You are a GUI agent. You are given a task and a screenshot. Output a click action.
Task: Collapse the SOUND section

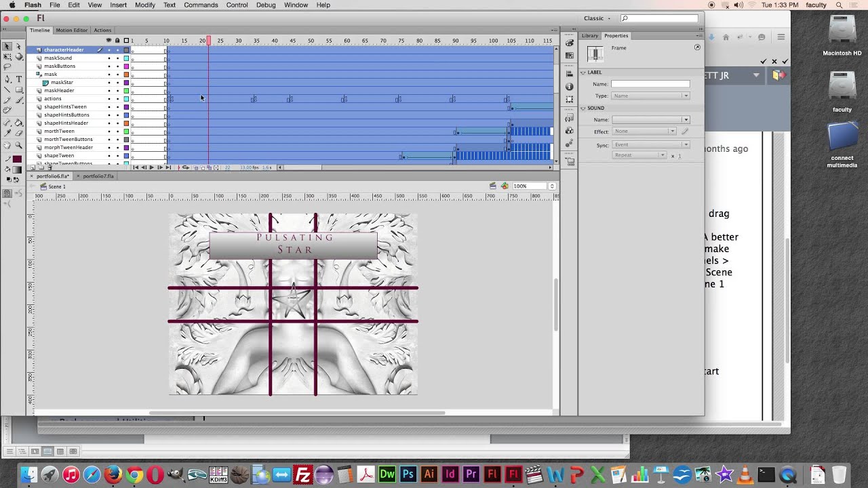tap(583, 108)
